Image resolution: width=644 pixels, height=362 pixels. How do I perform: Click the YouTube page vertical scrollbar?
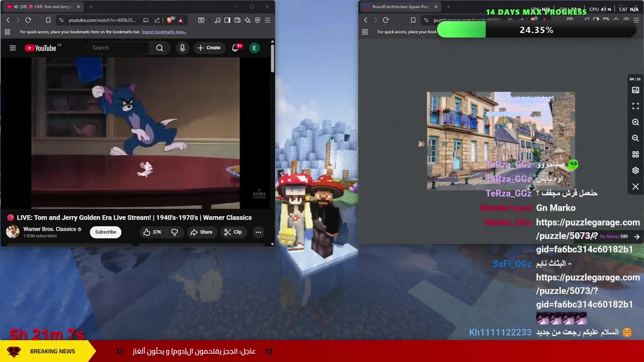(x=273, y=58)
